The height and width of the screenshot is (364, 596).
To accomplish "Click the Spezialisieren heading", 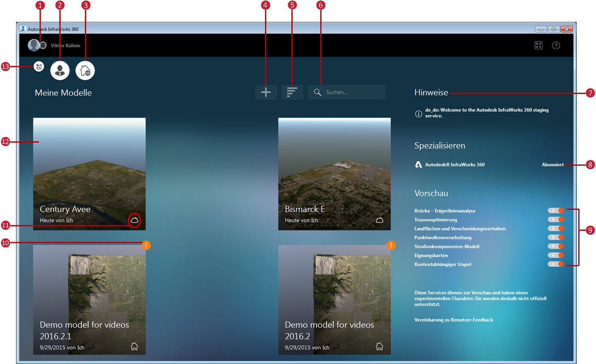I will tap(440, 146).
